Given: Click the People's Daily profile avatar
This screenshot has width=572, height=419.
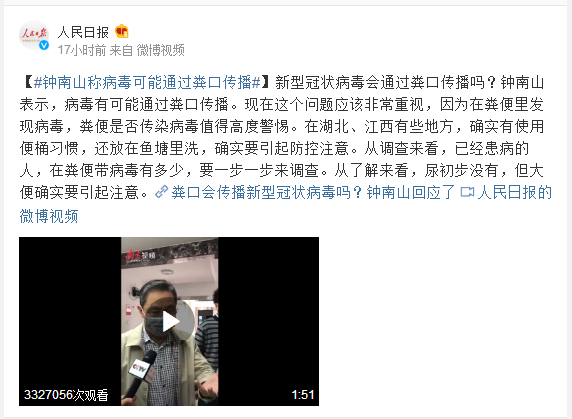Looking at the screenshot, I should click(34, 35).
